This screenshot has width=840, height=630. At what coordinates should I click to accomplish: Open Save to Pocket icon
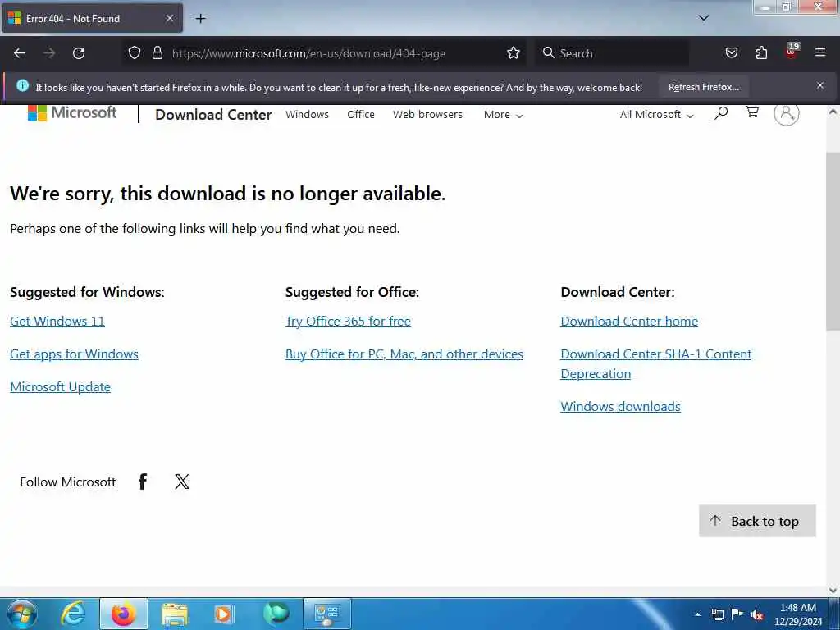731,53
